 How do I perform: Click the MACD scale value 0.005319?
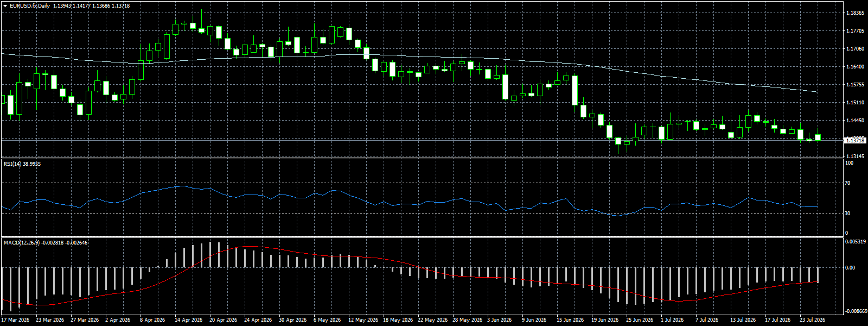[x=856, y=241]
